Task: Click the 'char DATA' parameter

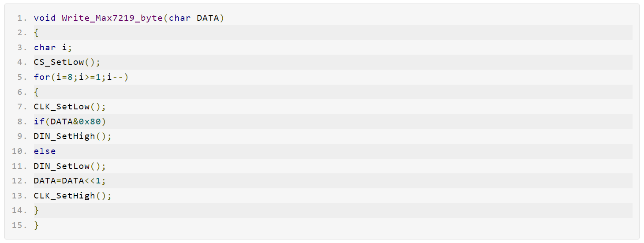Action: 194,18
